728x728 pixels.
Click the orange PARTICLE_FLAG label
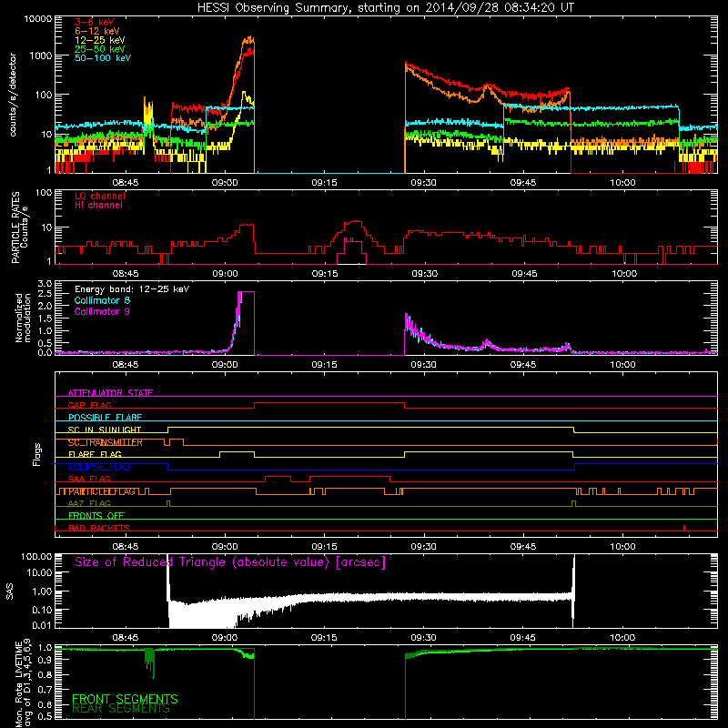pos(102,491)
